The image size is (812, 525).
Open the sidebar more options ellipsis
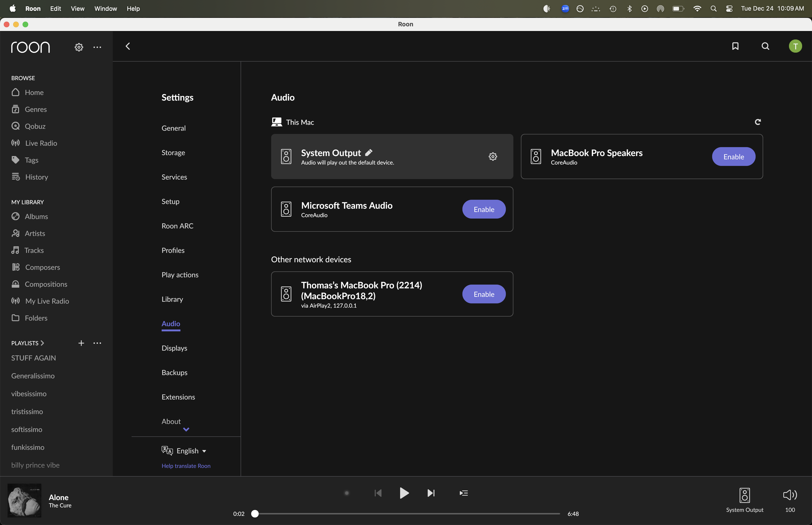click(97, 47)
